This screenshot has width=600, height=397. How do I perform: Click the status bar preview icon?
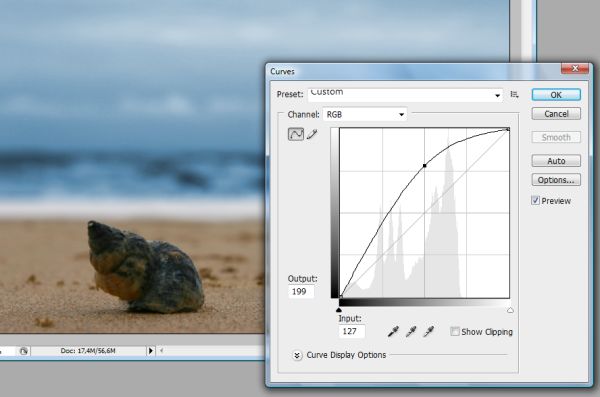click(x=24, y=351)
